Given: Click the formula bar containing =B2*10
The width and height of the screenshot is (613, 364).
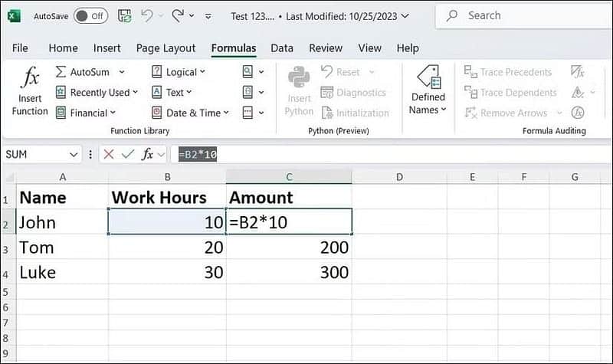Looking at the screenshot, I should pos(392,155).
